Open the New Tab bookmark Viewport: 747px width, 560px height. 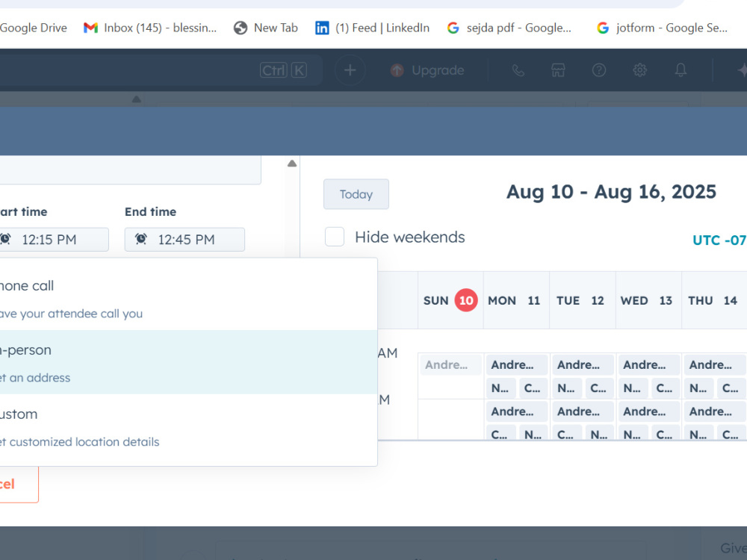point(265,28)
